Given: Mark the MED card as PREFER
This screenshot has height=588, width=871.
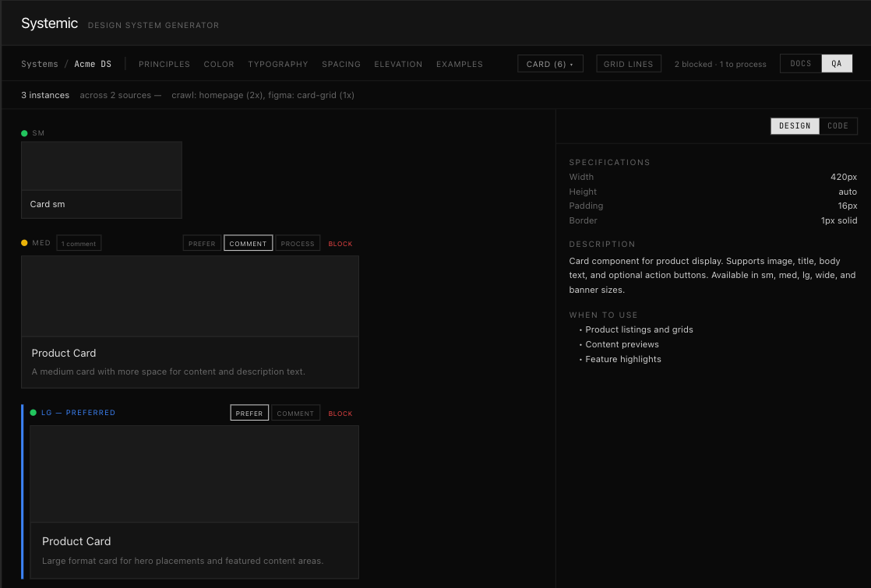Looking at the screenshot, I should pos(202,244).
